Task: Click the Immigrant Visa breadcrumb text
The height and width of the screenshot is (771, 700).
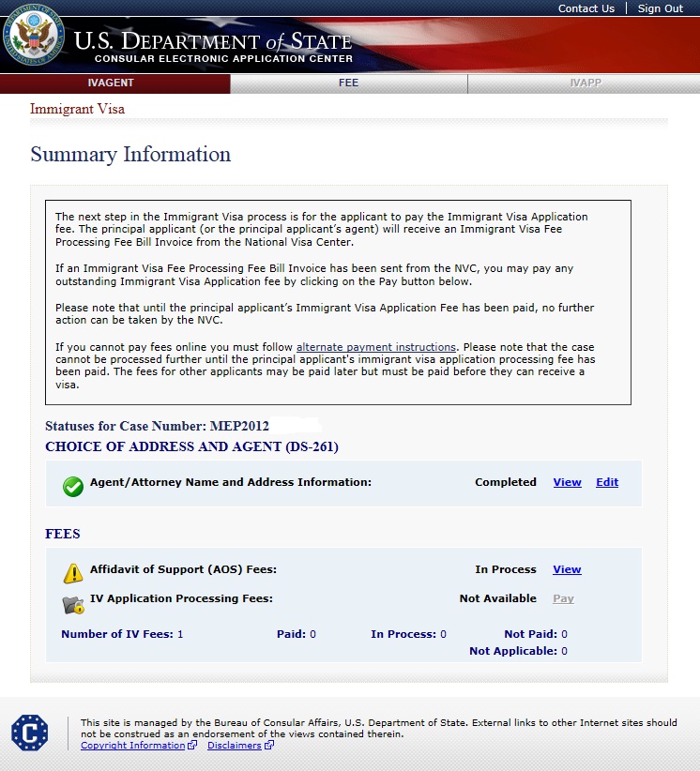Action: (77, 109)
